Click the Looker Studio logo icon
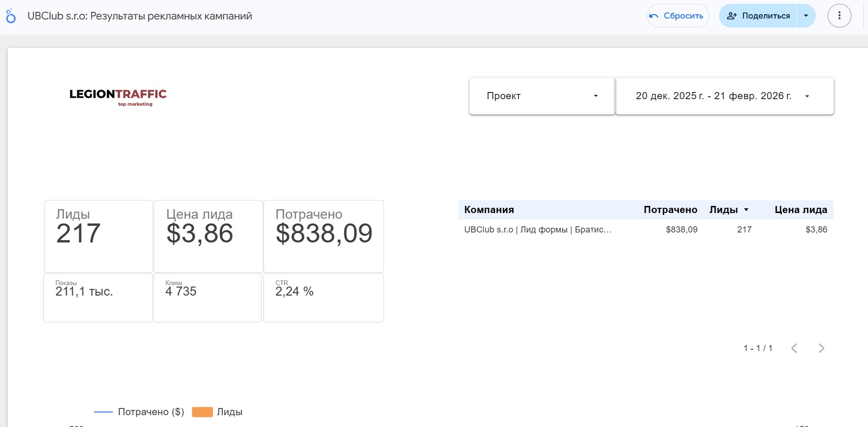Image resolution: width=868 pixels, height=427 pixels. pyautogui.click(x=10, y=16)
